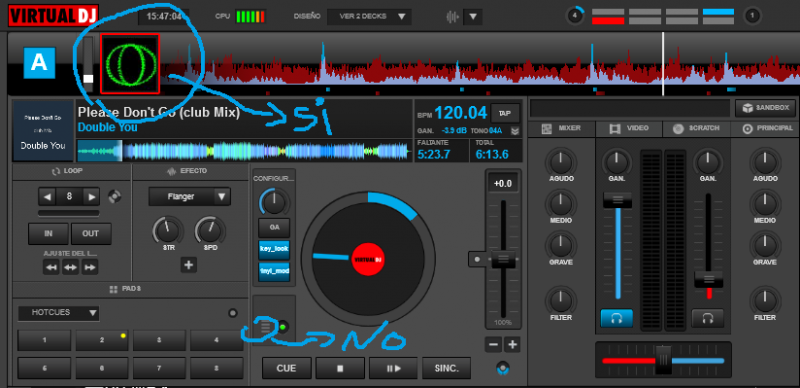800x388 pixels.
Task: Click the waveform display icon in top bar
Action: [x=452, y=17]
